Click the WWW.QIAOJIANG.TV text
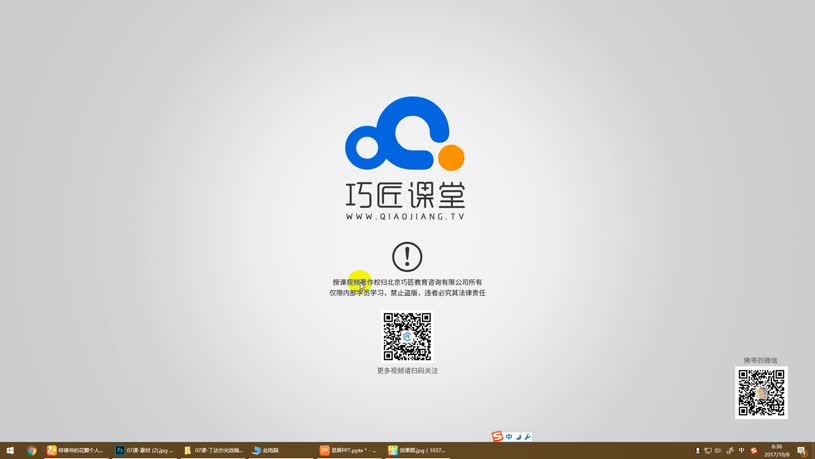Viewport: 815px width, 459px height. [405, 217]
